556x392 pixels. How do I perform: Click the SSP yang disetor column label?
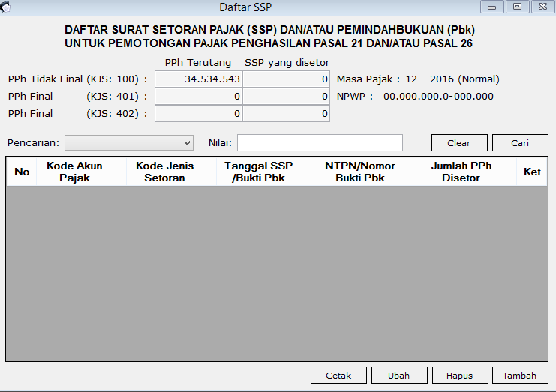(287, 63)
